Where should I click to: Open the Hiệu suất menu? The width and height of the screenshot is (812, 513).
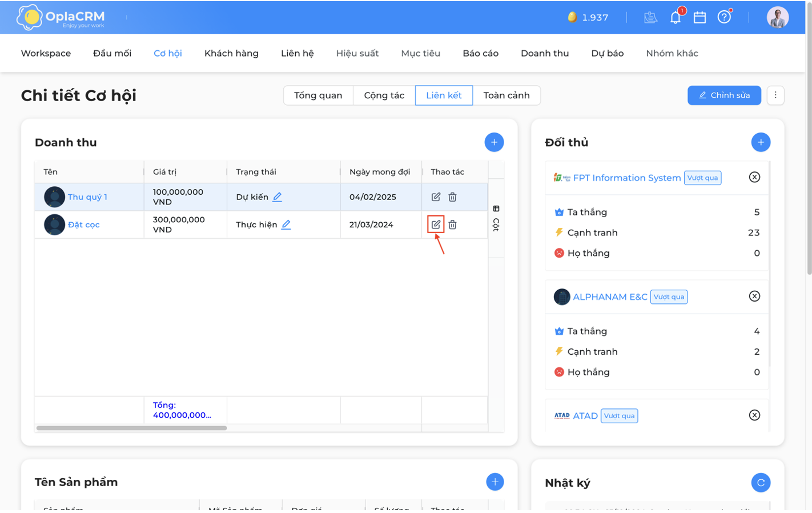pyautogui.click(x=357, y=53)
